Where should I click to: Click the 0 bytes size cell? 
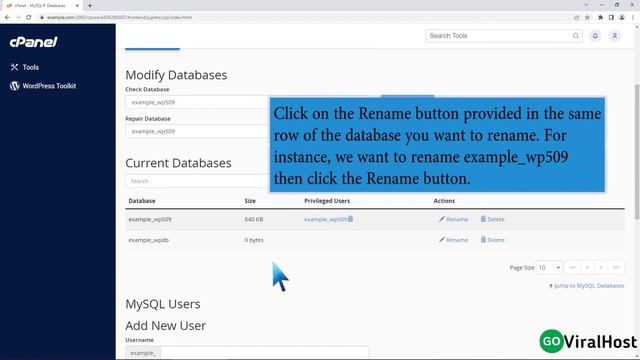(x=254, y=240)
